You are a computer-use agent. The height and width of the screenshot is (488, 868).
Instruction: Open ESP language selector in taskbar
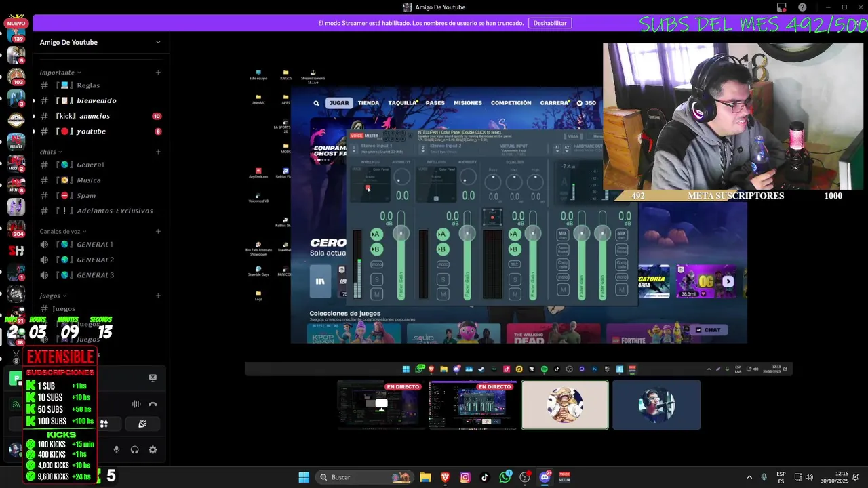coord(781,477)
